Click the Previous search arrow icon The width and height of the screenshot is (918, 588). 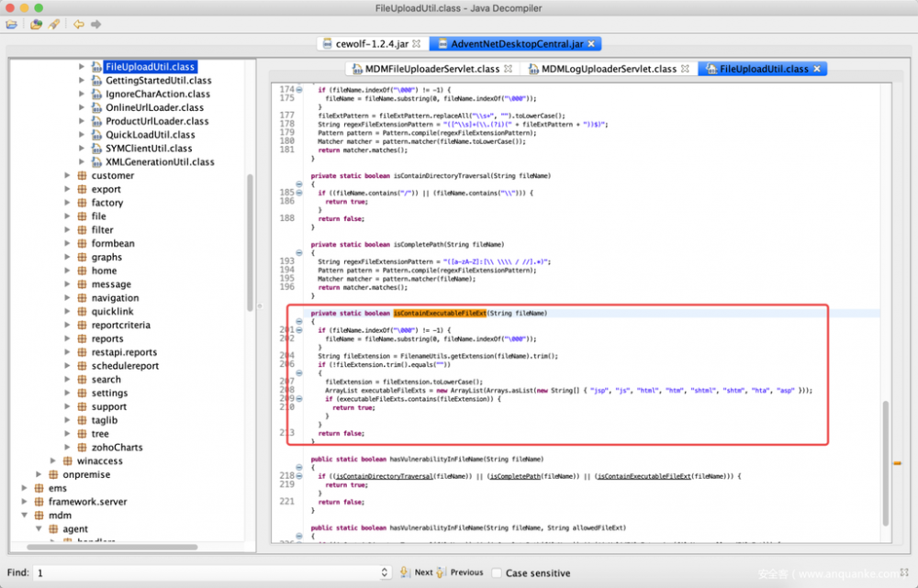(441, 571)
